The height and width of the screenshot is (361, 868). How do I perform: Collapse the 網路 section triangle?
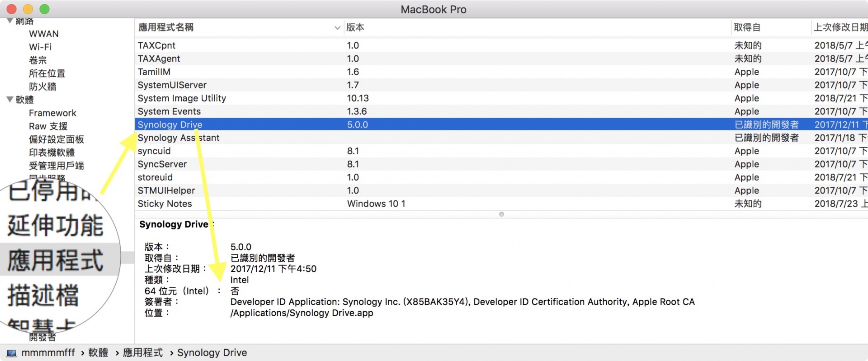click(9, 21)
